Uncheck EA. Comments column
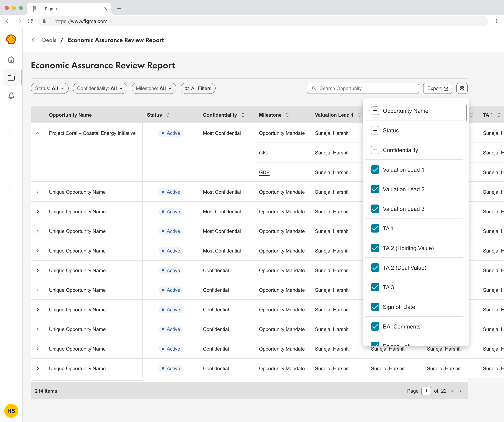 tap(375, 327)
